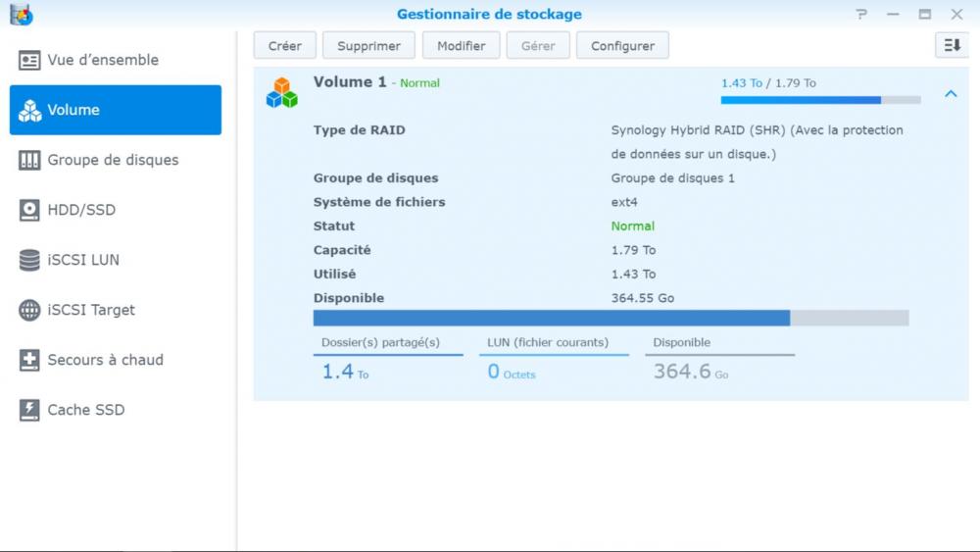
Task: Open the sort order dropdown button
Action: (x=952, y=45)
